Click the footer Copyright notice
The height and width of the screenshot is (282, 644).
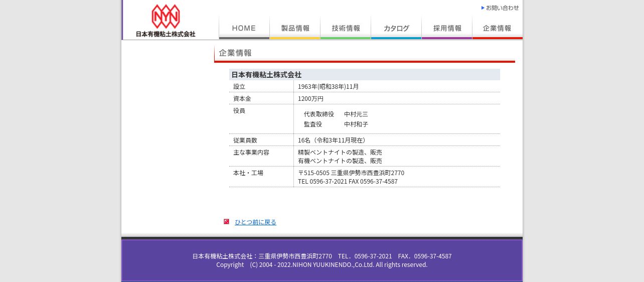(322, 264)
